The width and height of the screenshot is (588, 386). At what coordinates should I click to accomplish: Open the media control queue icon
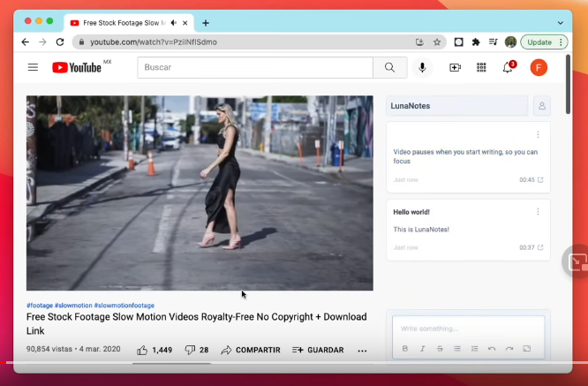coord(494,42)
